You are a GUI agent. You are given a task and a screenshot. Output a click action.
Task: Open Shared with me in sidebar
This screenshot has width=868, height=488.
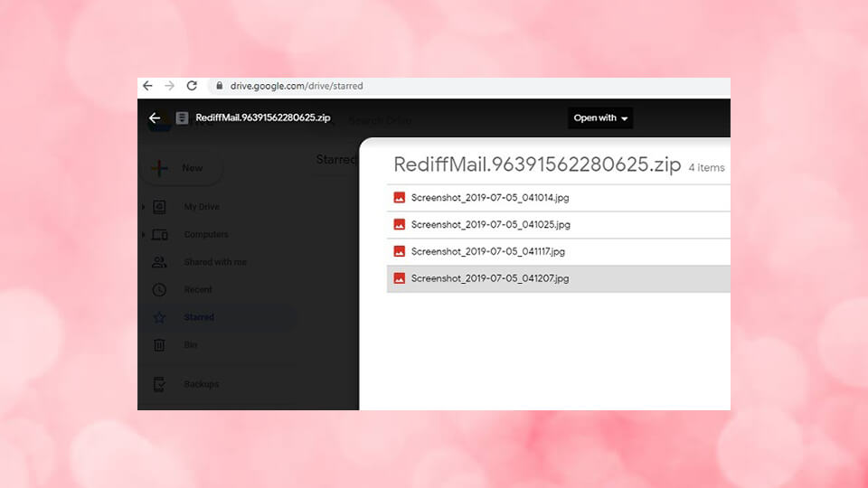(214, 262)
